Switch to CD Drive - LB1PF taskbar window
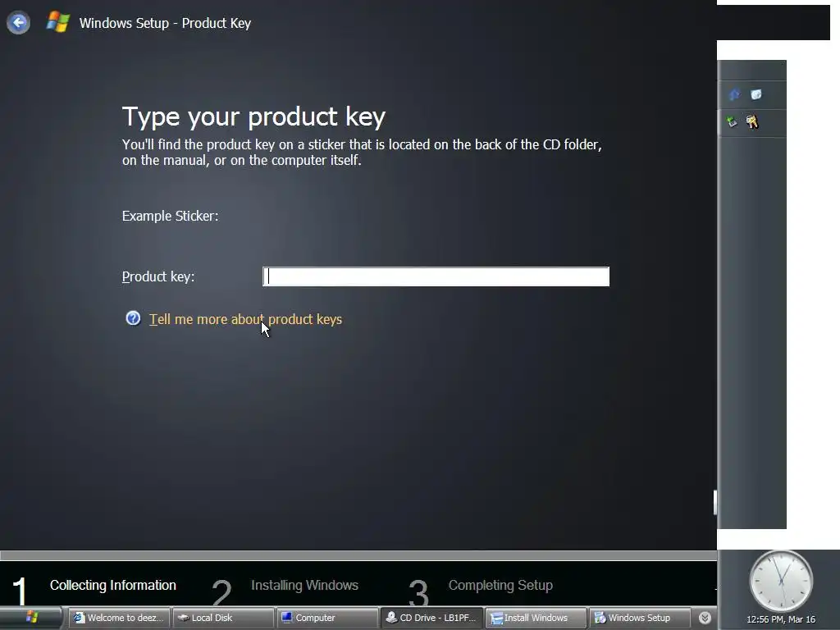Image resolution: width=840 pixels, height=630 pixels. 431,618
